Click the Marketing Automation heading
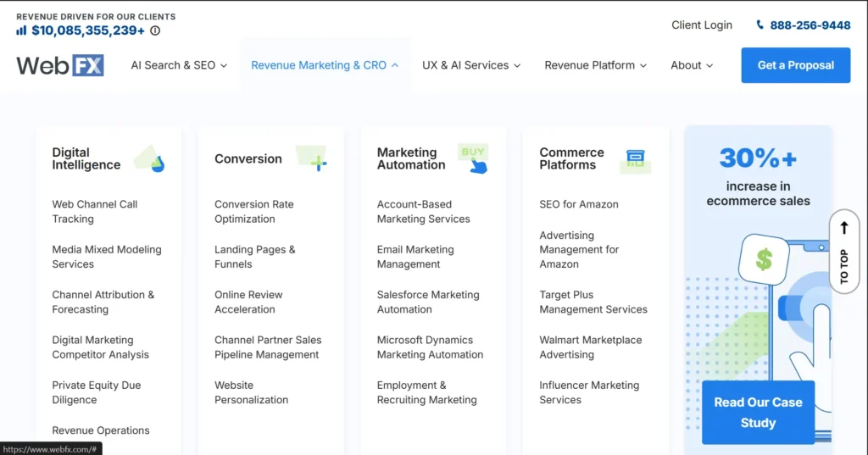Viewport: 868px width, 455px height. 411,158
